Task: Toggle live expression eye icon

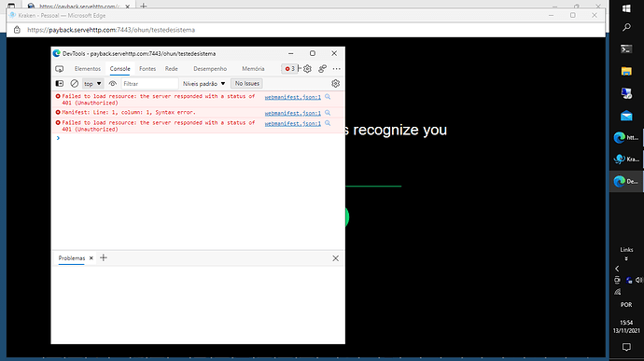Action: tap(113, 84)
